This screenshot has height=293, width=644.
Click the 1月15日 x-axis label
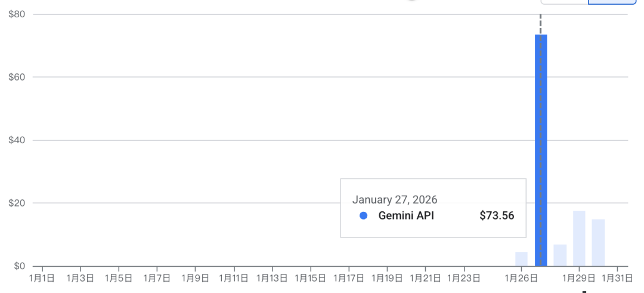pos(310,278)
